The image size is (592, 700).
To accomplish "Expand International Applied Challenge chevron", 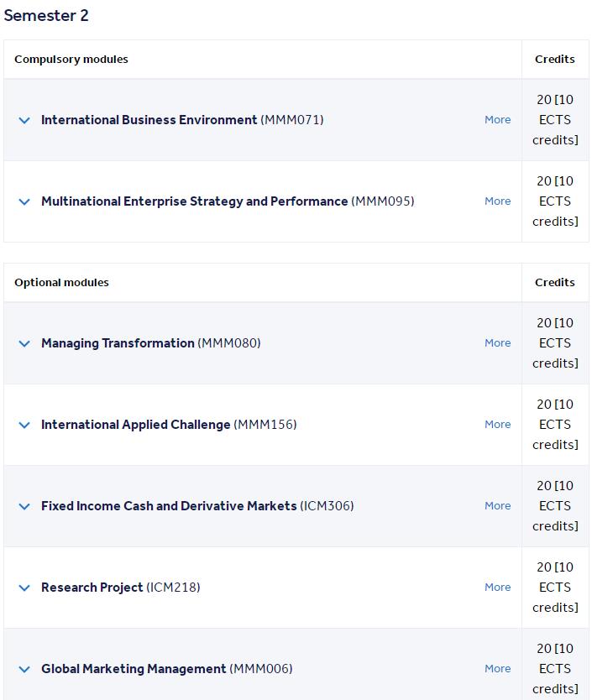I will click(24, 425).
